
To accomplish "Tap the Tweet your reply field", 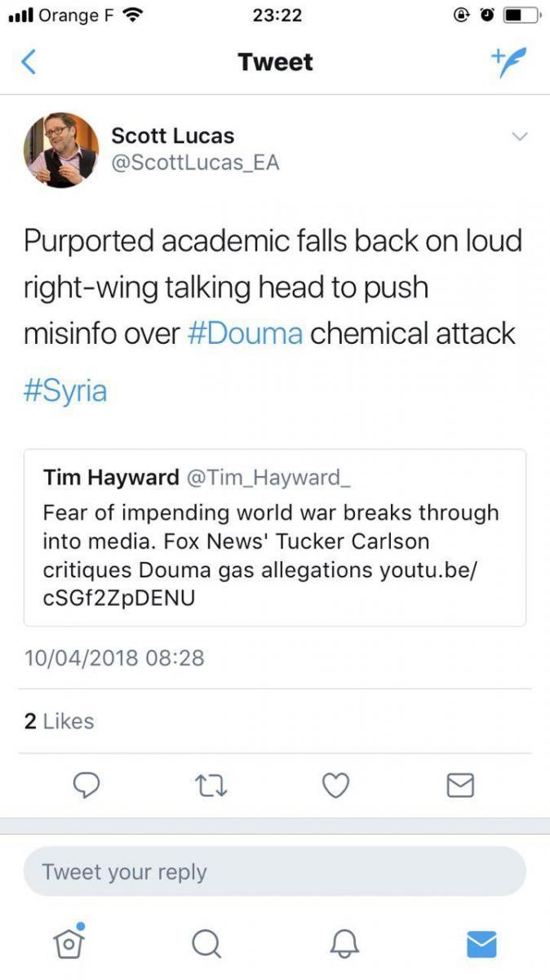I will click(274, 871).
